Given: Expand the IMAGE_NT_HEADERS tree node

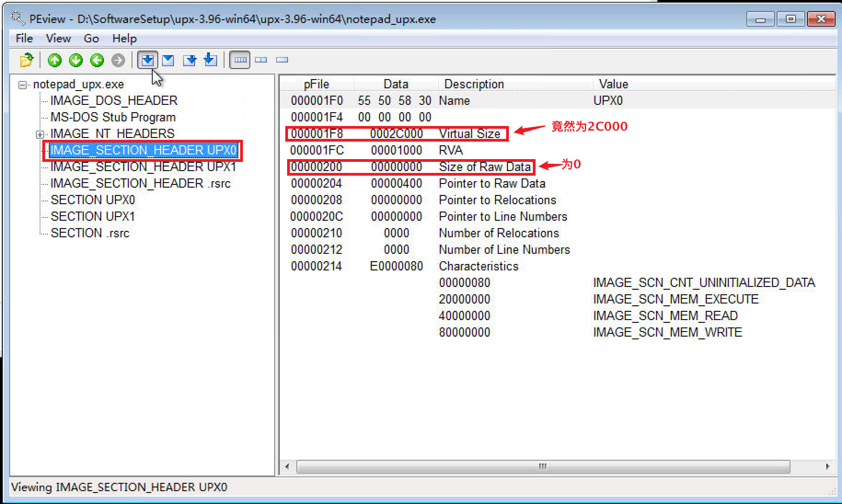Looking at the screenshot, I should coord(40,134).
